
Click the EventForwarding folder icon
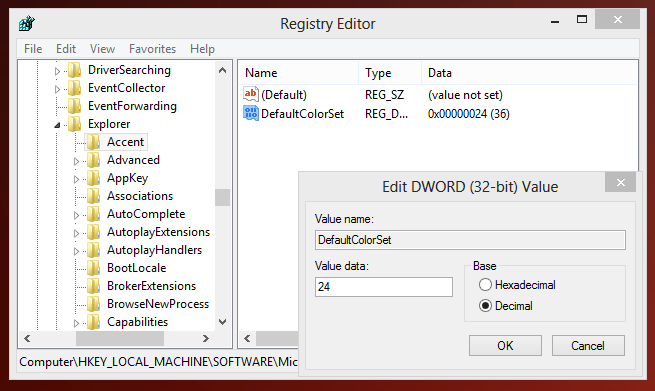74,106
